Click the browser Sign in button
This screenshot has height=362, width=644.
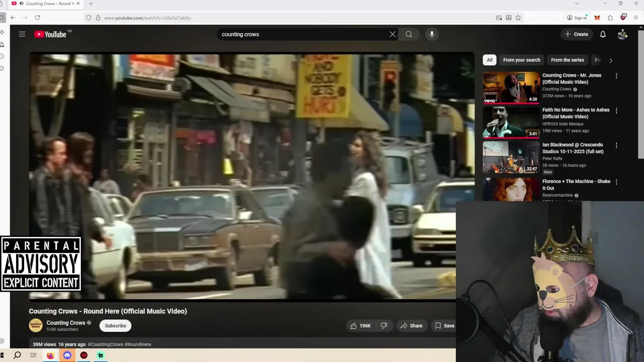click(577, 18)
